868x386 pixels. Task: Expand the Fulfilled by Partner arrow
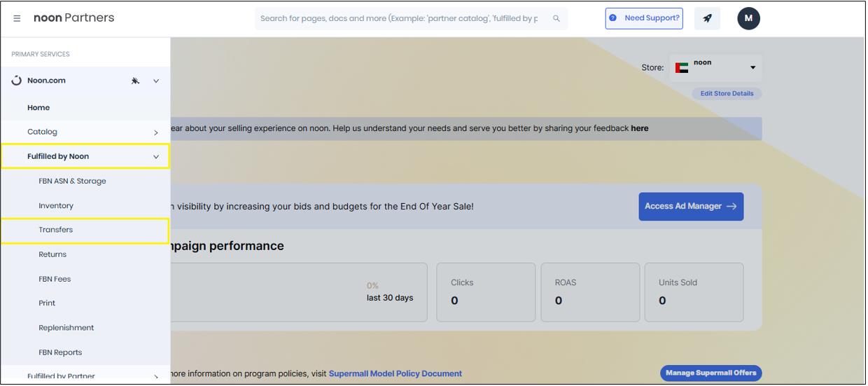[x=156, y=377]
